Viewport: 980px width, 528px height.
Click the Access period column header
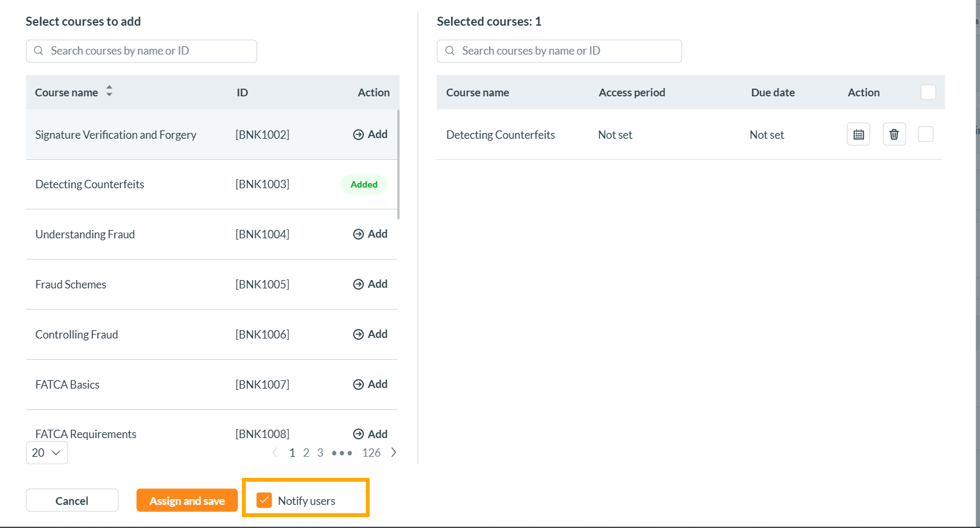pyautogui.click(x=632, y=92)
